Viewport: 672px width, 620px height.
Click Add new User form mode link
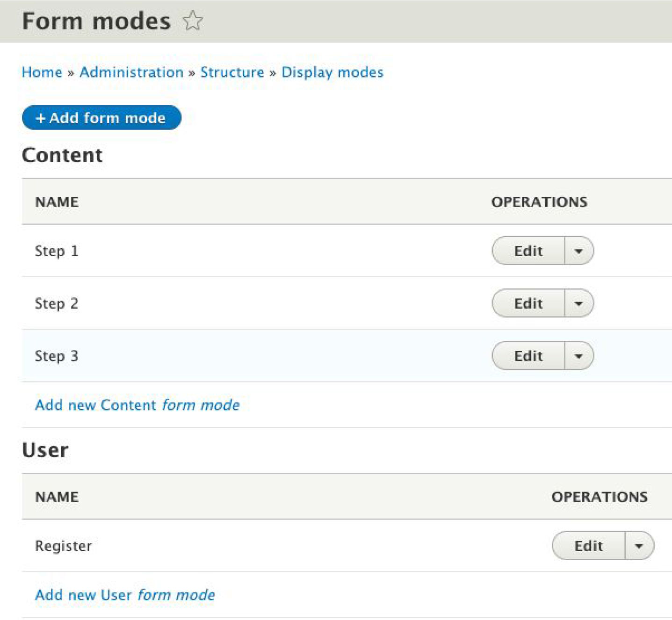(125, 595)
